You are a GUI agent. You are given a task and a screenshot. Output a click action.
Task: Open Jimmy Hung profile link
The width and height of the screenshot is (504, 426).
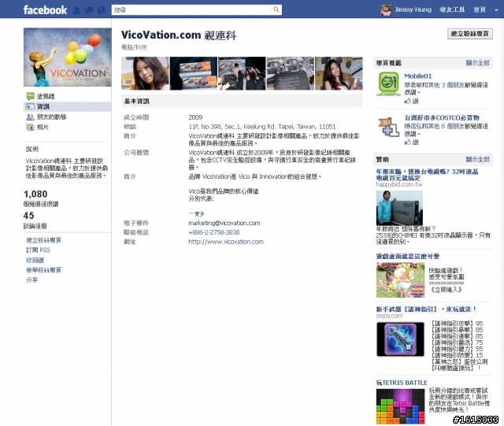[413, 9]
